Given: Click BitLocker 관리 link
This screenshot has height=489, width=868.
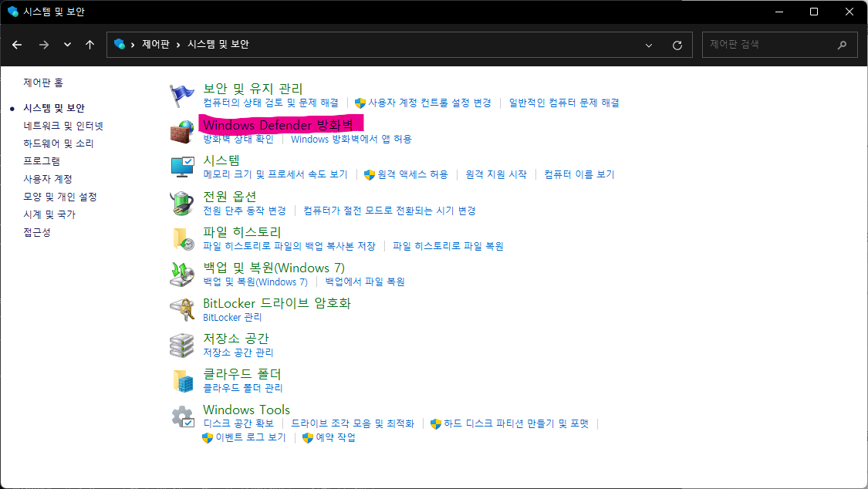Looking at the screenshot, I should [232, 318].
